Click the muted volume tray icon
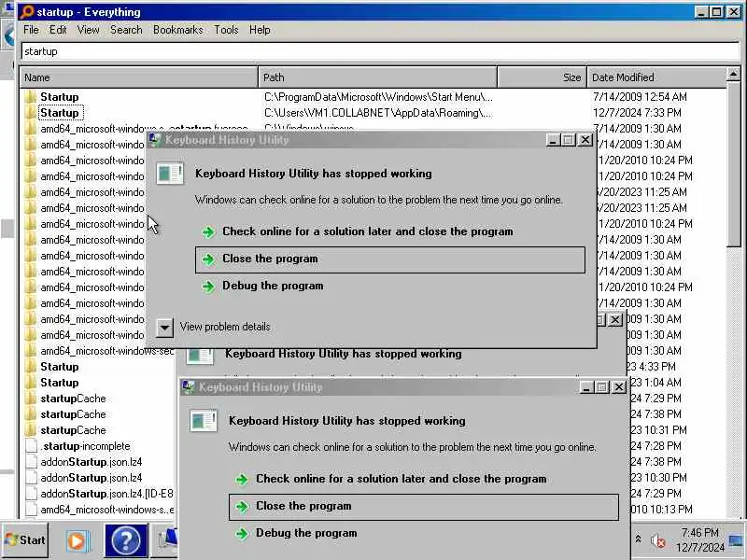 click(x=658, y=540)
